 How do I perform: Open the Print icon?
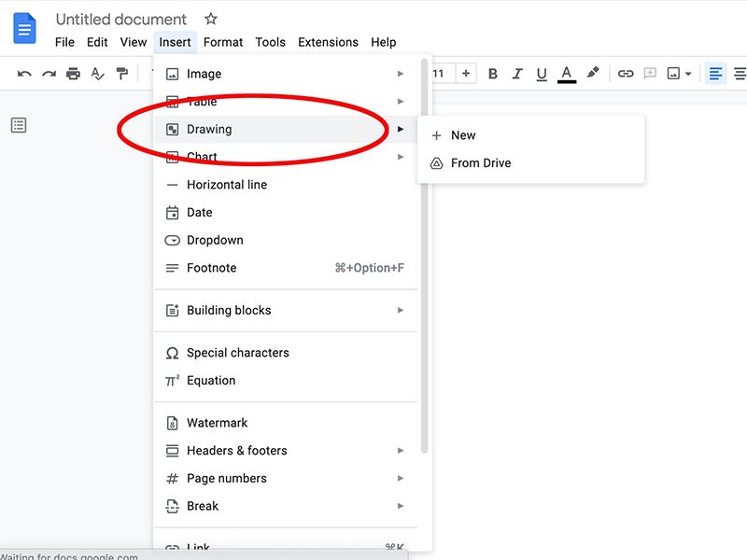(x=73, y=74)
